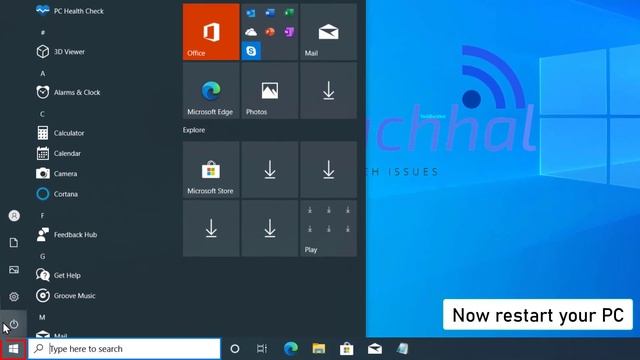Image resolution: width=640 pixels, height=360 pixels.
Task: Open Edge from the taskbar
Action: [291, 349]
